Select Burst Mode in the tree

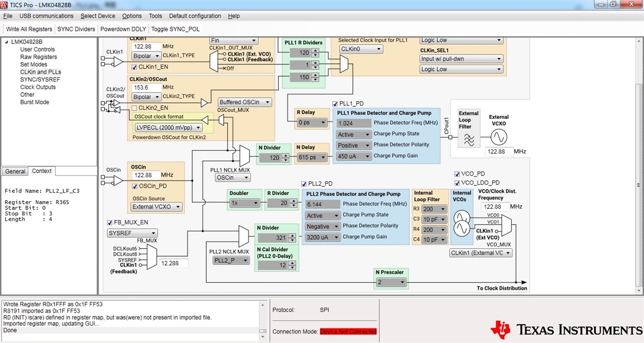(35, 102)
